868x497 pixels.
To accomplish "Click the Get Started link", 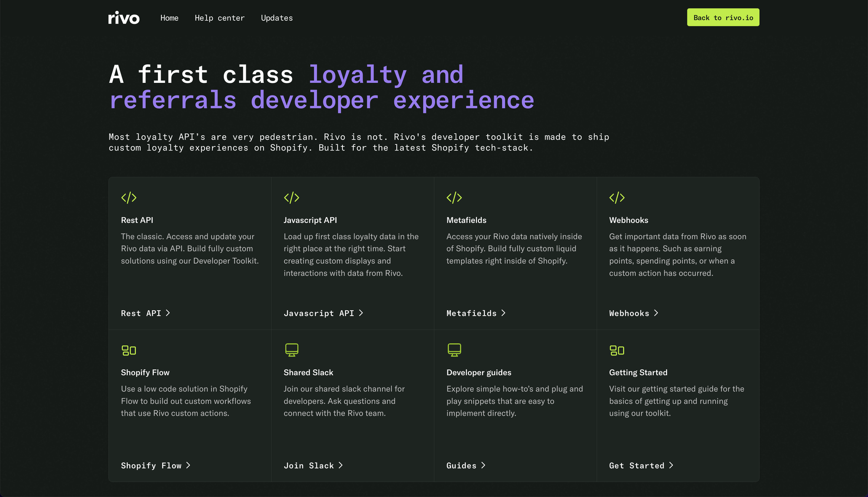I will click(637, 465).
